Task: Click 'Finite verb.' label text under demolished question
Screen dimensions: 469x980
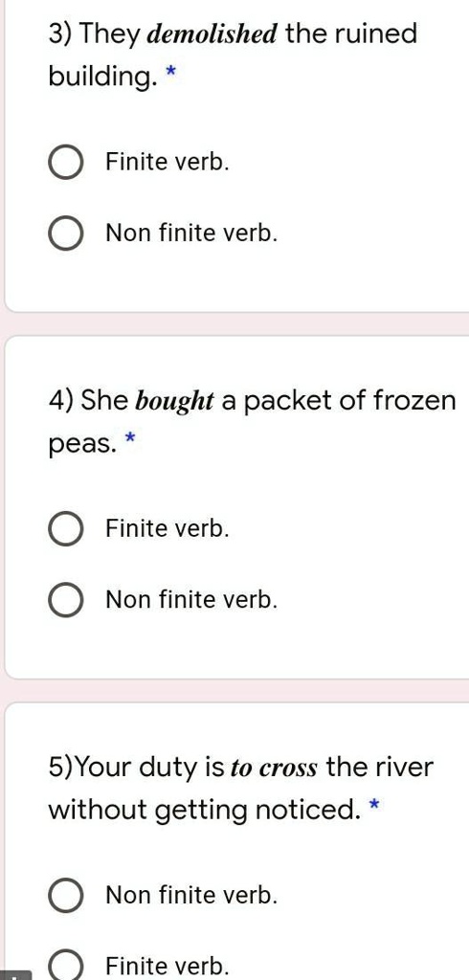Action: point(167,163)
